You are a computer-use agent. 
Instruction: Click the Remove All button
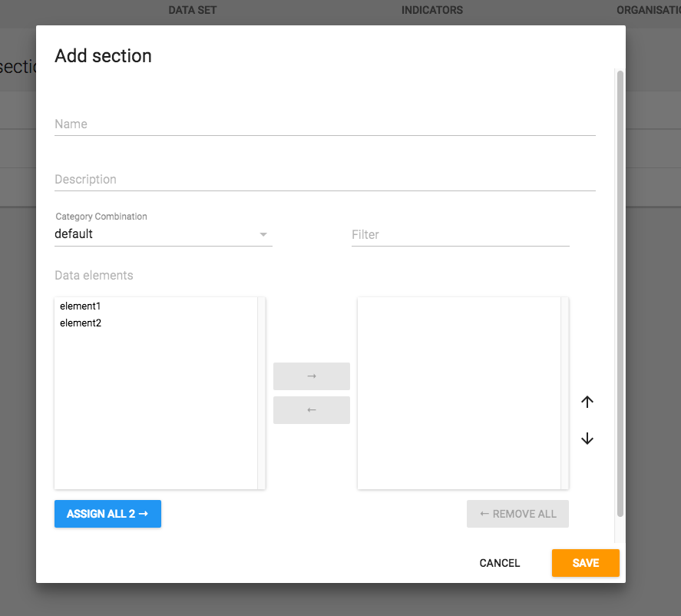pos(517,514)
